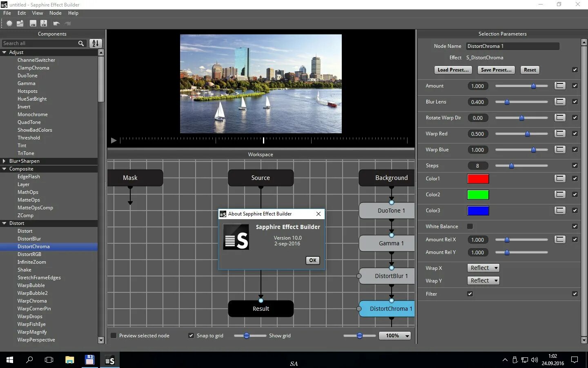Click the icon button beside Amount Rel X
The image size is (588, 368).
560,240
